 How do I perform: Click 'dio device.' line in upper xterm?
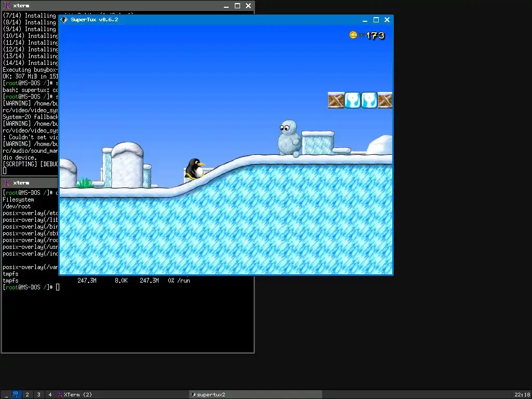[20, 157]
